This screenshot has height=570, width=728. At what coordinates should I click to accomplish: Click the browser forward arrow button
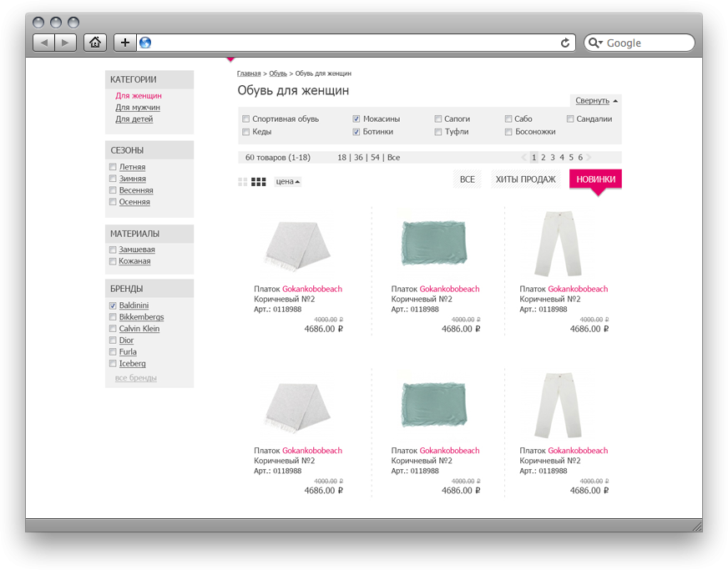(65, 43)
